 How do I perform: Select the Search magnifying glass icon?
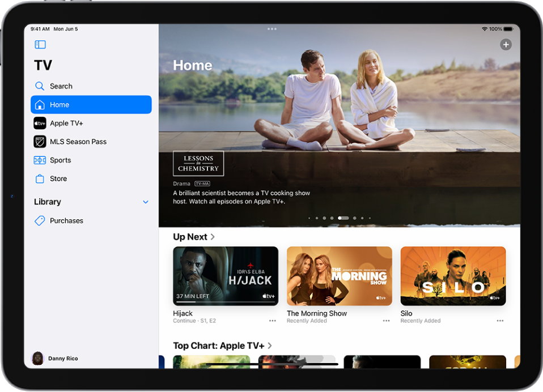[x=40, y=86]
